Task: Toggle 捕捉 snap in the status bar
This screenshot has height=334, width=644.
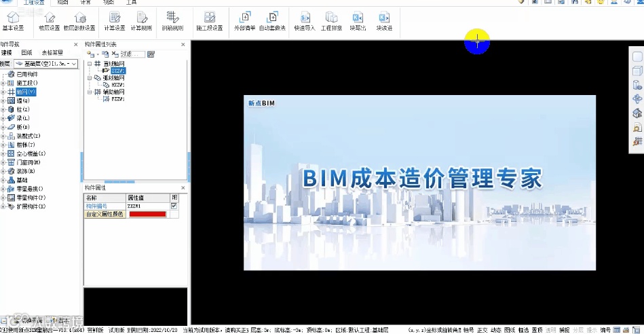Action: click(565, 330)
